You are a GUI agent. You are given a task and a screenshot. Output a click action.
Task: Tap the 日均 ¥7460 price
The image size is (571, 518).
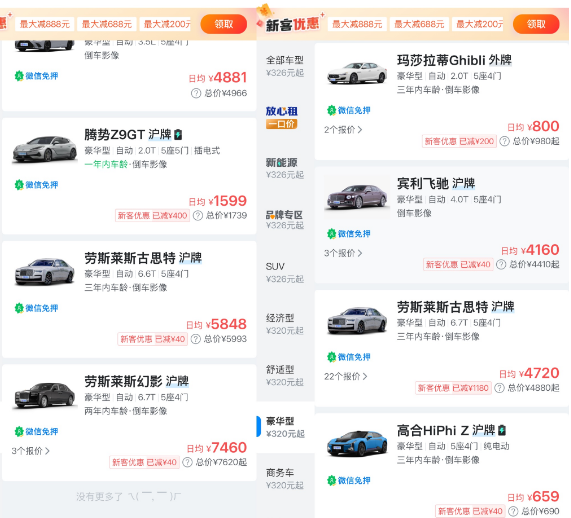point(217,447)
